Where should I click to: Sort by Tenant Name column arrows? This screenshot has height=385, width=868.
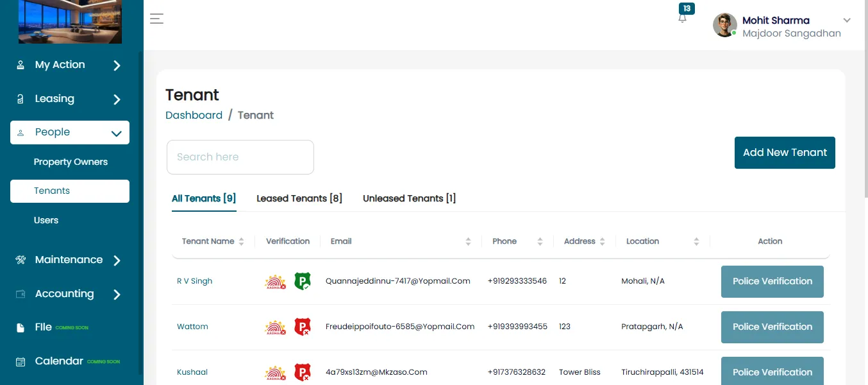click(241, 242)
